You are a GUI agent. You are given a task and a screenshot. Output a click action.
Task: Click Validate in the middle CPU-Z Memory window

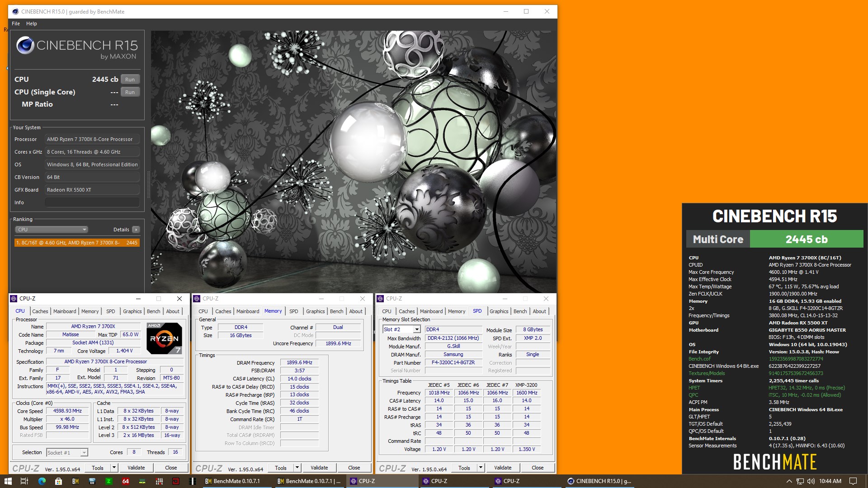(x=319, y=468)
